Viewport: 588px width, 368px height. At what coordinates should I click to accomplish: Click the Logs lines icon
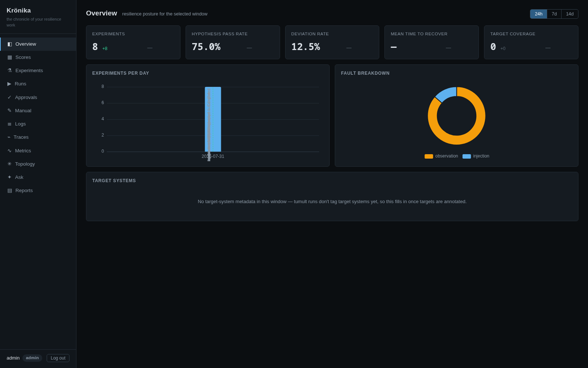(10, 124)
